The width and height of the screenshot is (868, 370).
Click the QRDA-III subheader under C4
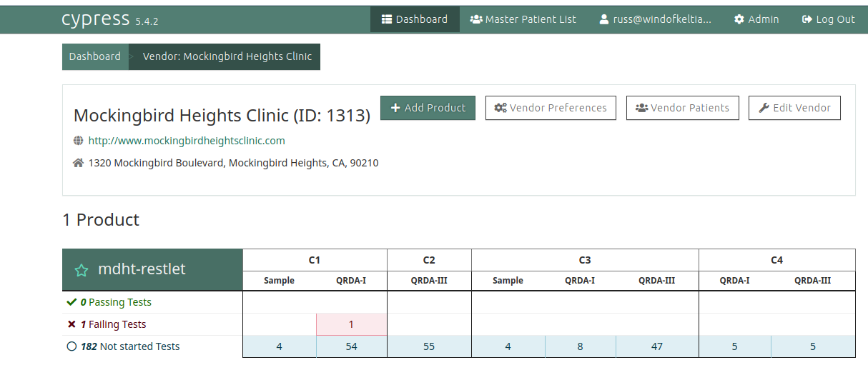[813, 281]
